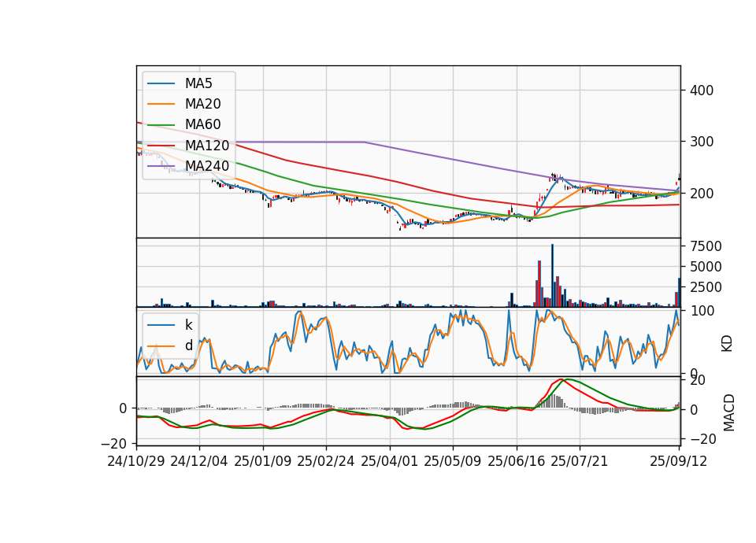Click the 25/06/16 date label

[517, 461]
